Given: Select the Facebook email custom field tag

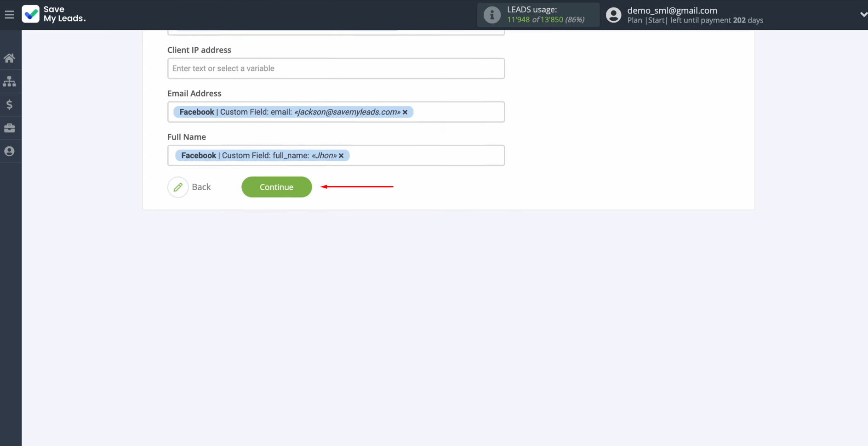Looking at the screenshot, I should 293,112.
